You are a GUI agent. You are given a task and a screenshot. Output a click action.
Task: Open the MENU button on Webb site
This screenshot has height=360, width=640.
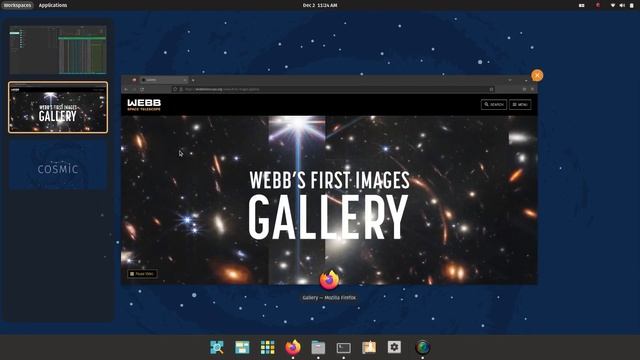pos(520,104)
